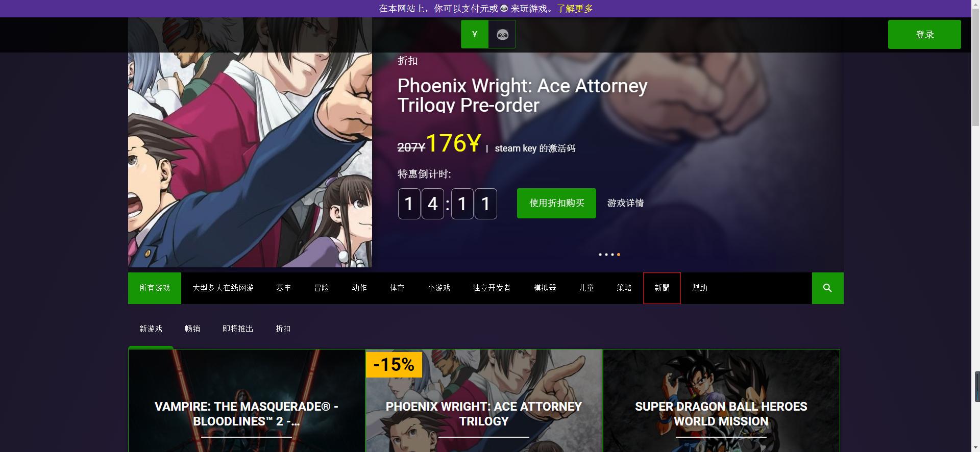Switch currency to the Y yuan option
980x452 pixels.
(475, 35)
